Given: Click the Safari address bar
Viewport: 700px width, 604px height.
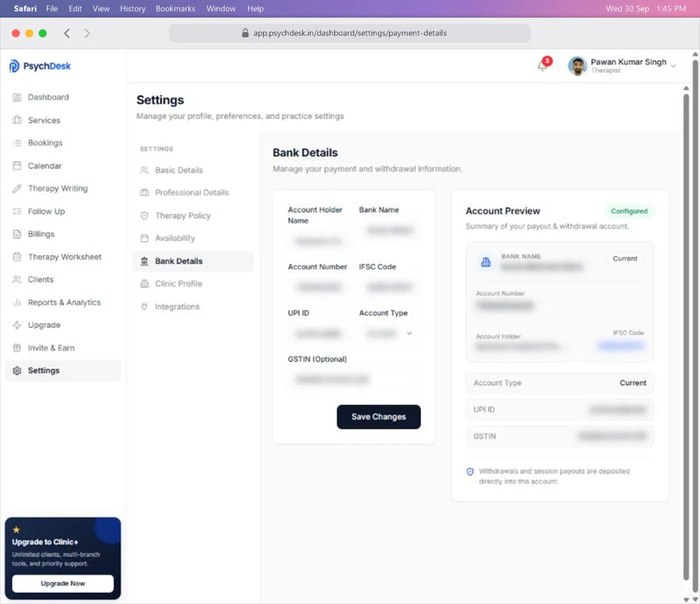Looking at the screenshot, I should [x=350, y=33].
